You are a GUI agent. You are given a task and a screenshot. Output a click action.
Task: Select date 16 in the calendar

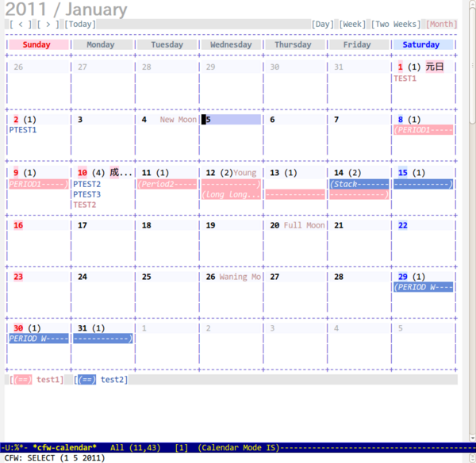[x=18, y=225]
